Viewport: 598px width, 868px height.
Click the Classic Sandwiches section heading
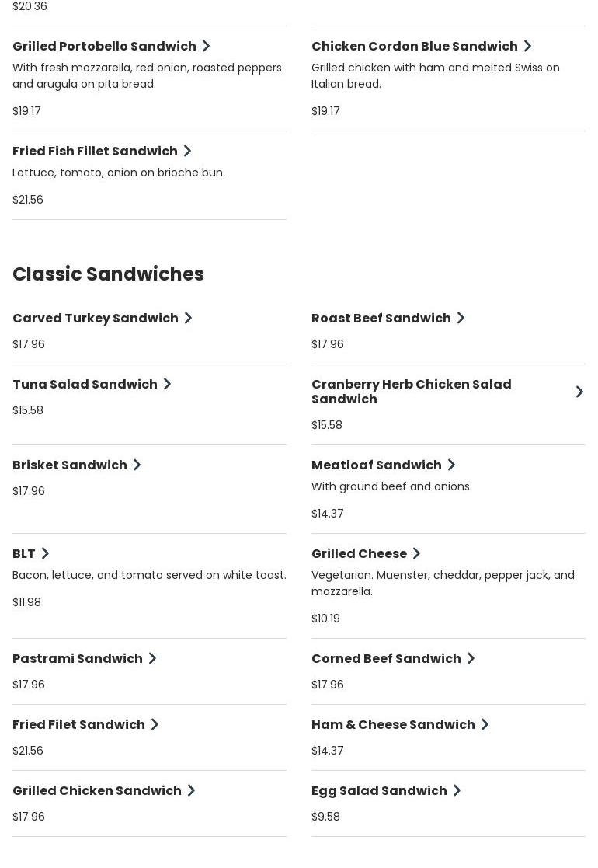[108, 274]
